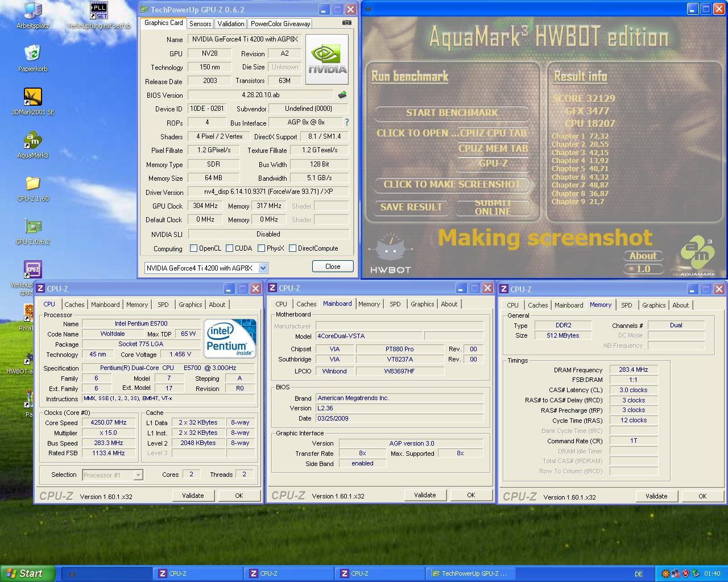Click CLICK TO MAKE SCREENSHOT button
Image resolution: width=728 pixels, height=582 pixels.
pyautogui.click(x=452, y=184)
